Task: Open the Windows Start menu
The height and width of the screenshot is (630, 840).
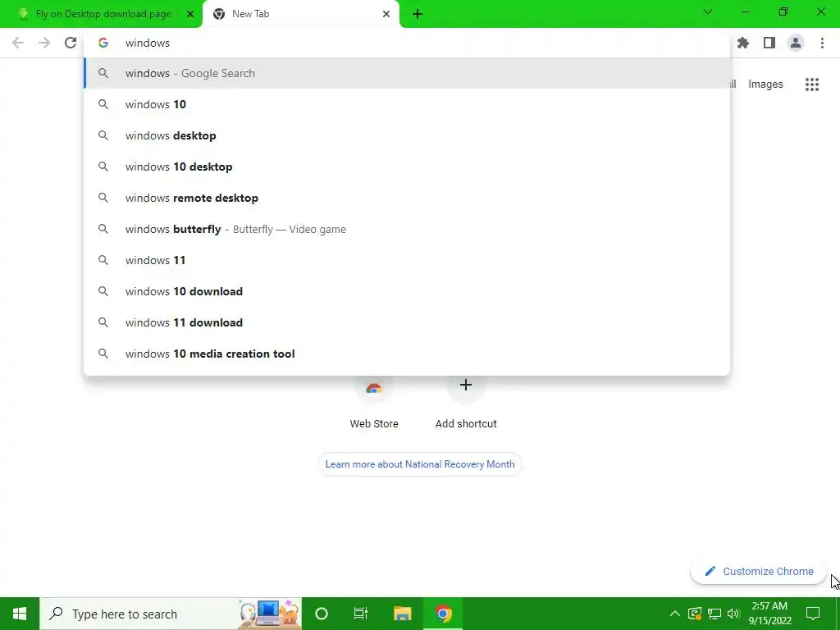Action: pyautogui.click(x=20, y=614)
